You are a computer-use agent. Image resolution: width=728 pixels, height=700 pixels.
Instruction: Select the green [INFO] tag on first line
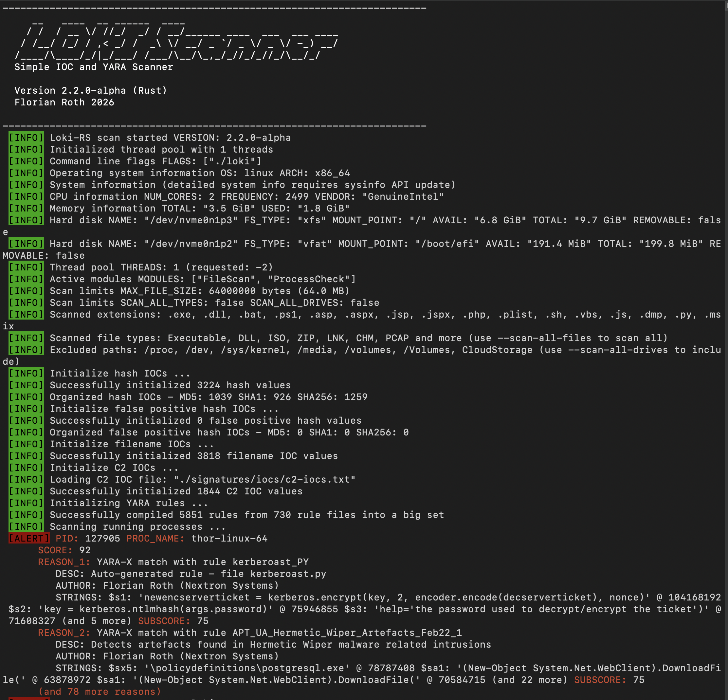coord(26,138)
